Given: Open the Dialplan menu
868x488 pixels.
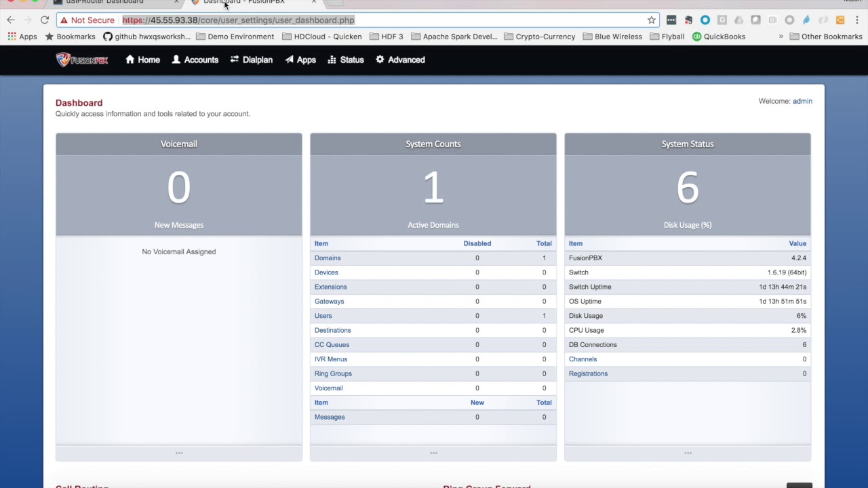Looking at the screenshot, I should [252, 60].
